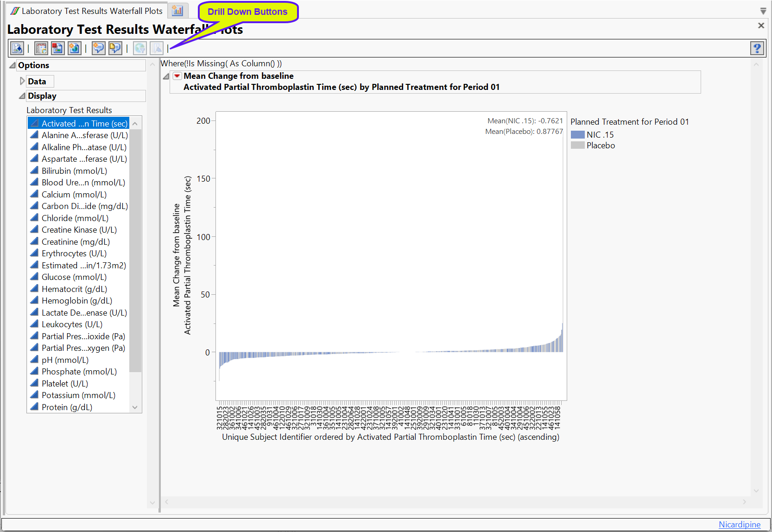Click the speech bubble with yellow page icon
The width and height of the screenshot is (772, 532).
115,48
